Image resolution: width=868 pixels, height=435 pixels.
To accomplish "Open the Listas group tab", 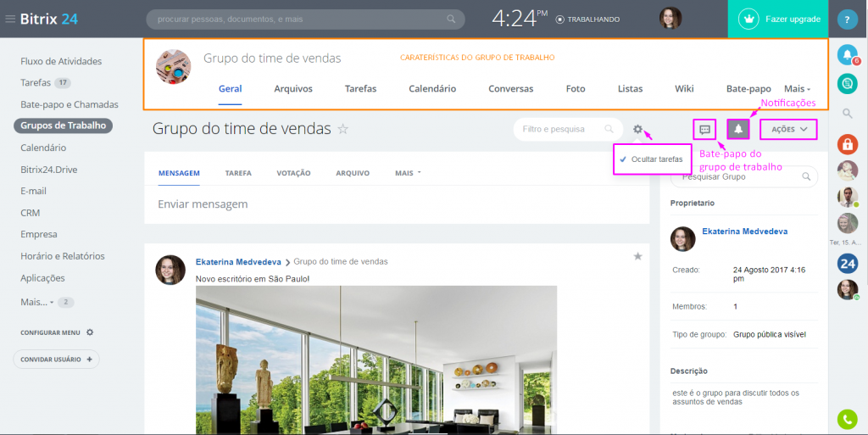I will coord(631,88).
